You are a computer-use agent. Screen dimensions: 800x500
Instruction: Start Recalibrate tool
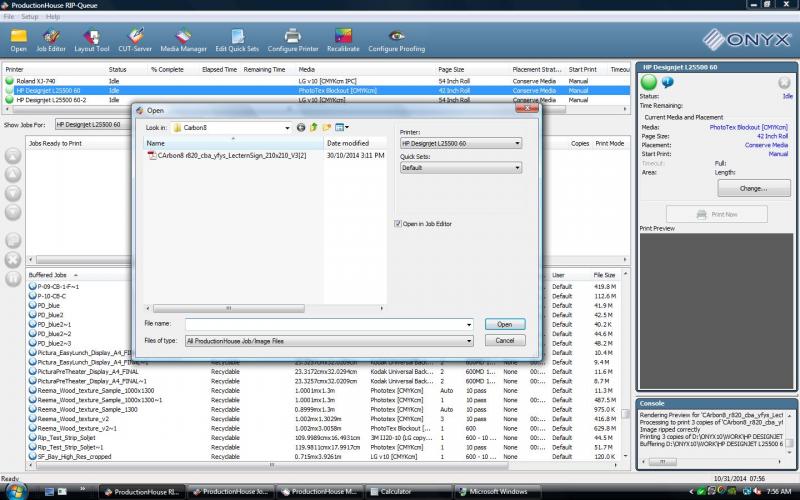point(343,40)
